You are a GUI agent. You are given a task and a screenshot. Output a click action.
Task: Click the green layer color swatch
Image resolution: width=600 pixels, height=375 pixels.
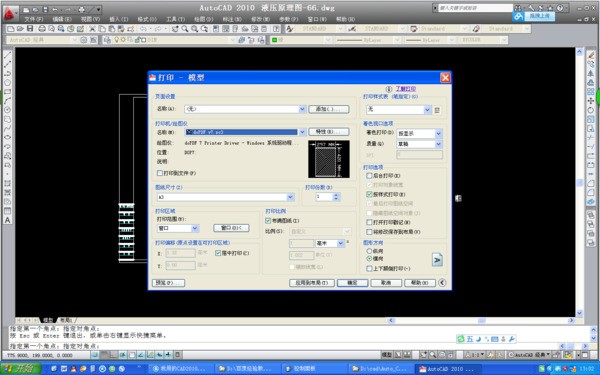click(274, 40)
